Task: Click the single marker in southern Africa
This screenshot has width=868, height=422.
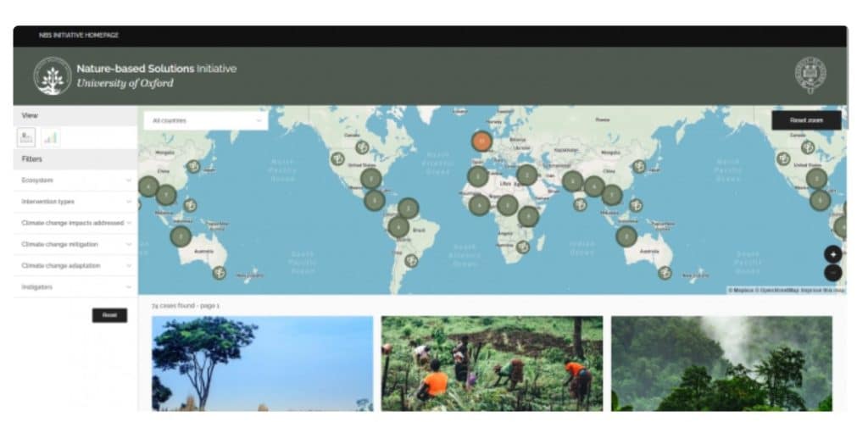Action: tap(523, 247)
